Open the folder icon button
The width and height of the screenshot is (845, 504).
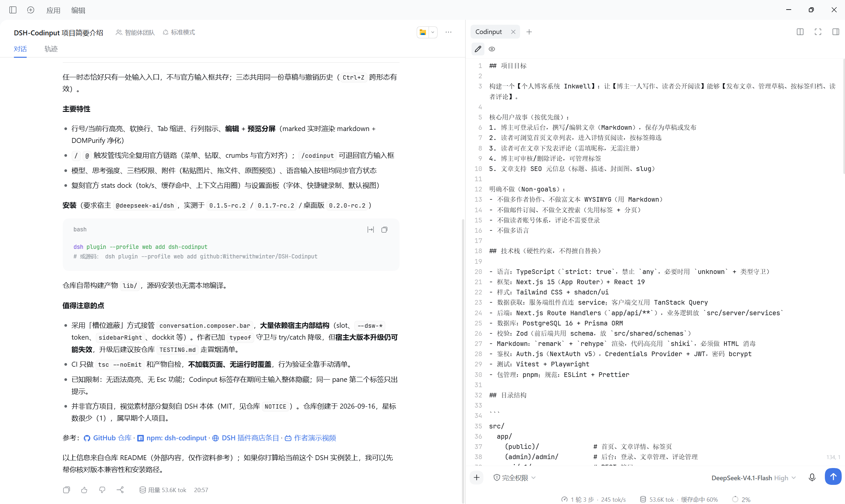[x=423, y=32]
